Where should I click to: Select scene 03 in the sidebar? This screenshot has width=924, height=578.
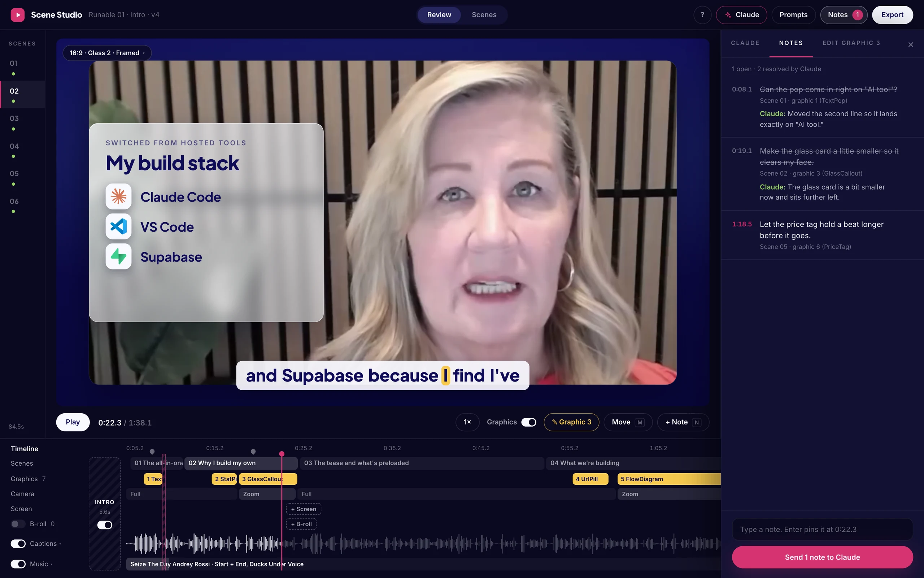[x=22, y=122]
